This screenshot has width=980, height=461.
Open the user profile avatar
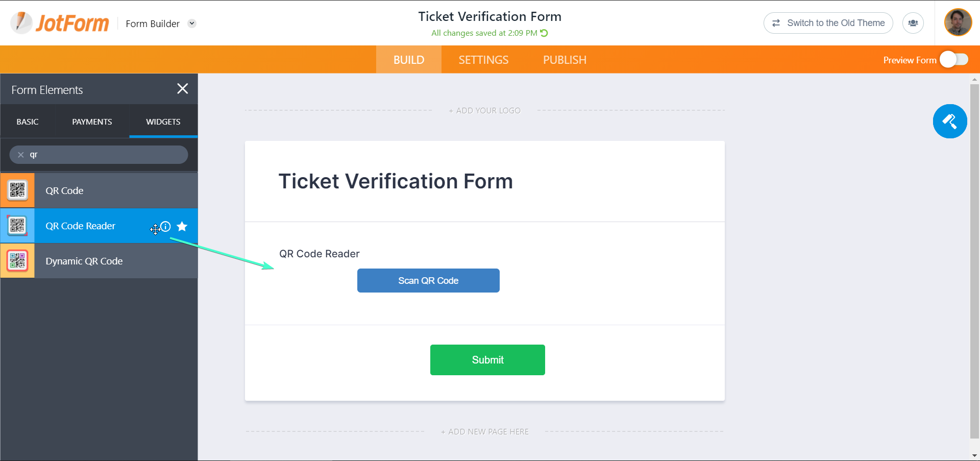(958, 23)
